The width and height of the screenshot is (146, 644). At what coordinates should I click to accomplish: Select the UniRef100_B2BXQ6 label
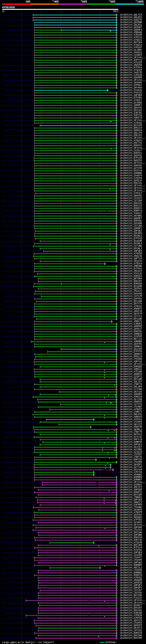[x=131, y=613]
